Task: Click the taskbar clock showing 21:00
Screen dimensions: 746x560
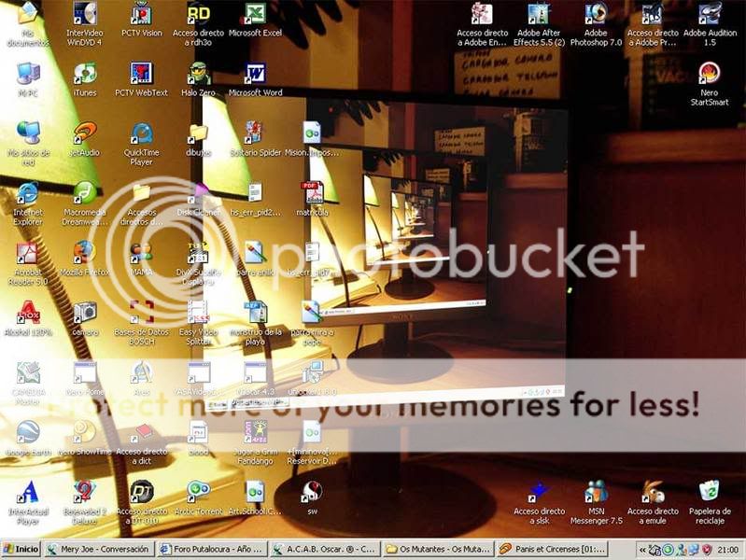Action: click(728, 550)
